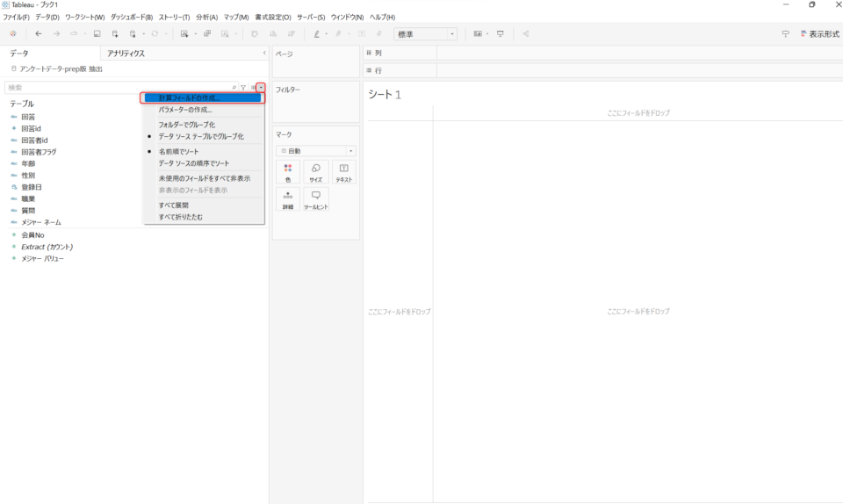Screen dimensions: 843x504
Task: Choose データ ソースの順序でソート option
Action: pos(193,163)
